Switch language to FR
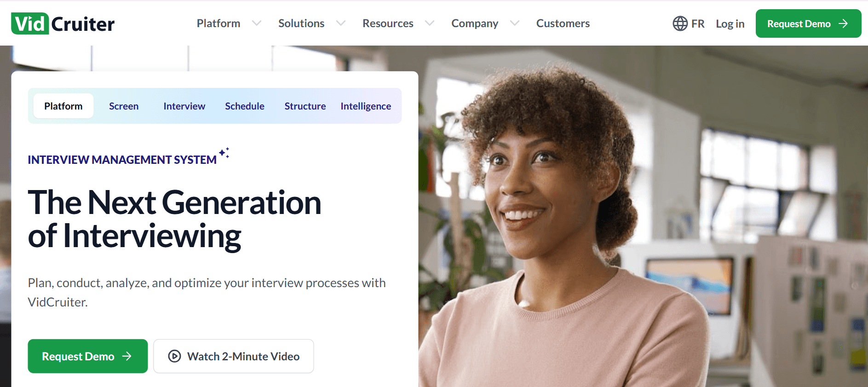Image resolution: width=868 pixels, height=387 pixels. coord(698,23)
